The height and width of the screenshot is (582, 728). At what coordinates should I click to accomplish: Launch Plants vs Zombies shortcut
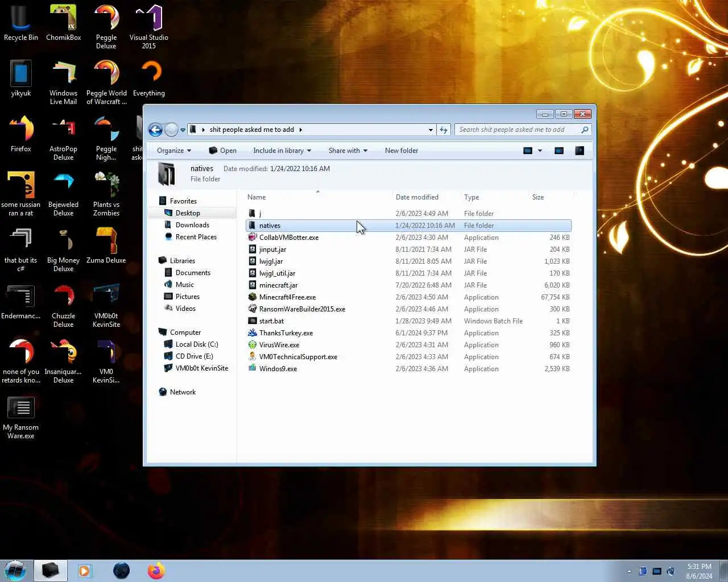coord(106,194)
